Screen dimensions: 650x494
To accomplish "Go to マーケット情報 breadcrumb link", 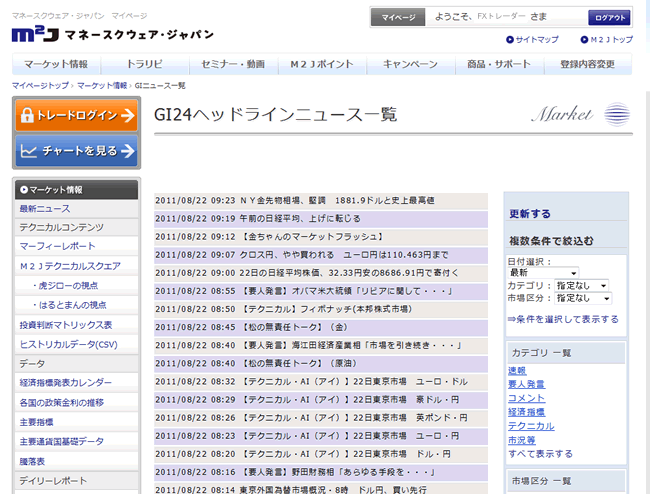I will tap(102, 85).
